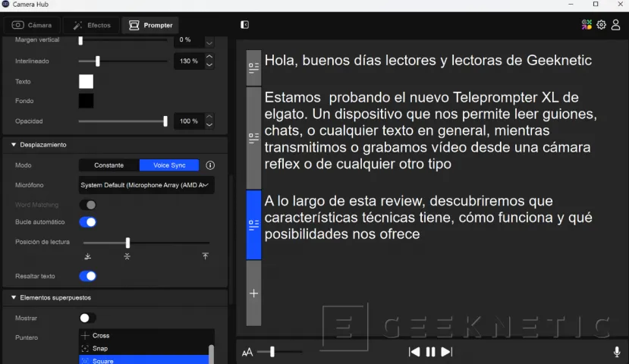Select second script chapter handle (Estamos)
Image resolution: width=629 pixels, height=364 pixels.
tap(253, 138)
